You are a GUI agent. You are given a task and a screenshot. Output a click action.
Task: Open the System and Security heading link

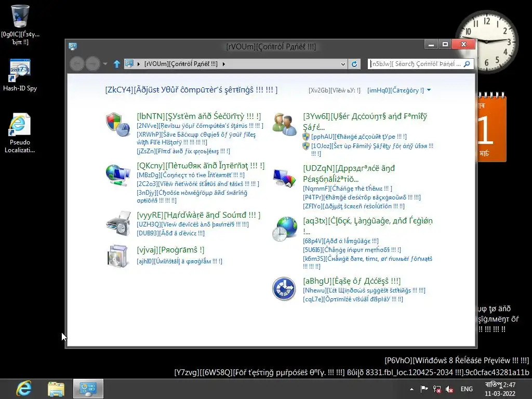[x=199, y=116]
